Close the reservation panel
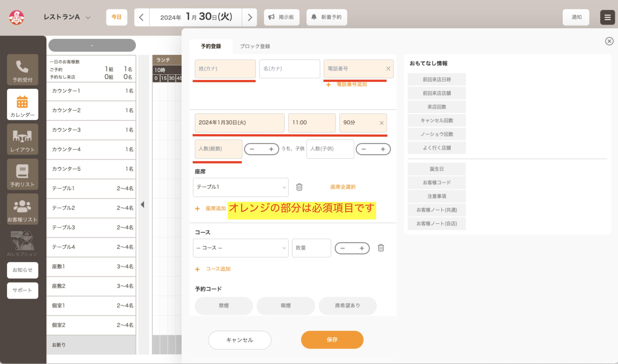618x364 pixels. (x=609, y=41)
